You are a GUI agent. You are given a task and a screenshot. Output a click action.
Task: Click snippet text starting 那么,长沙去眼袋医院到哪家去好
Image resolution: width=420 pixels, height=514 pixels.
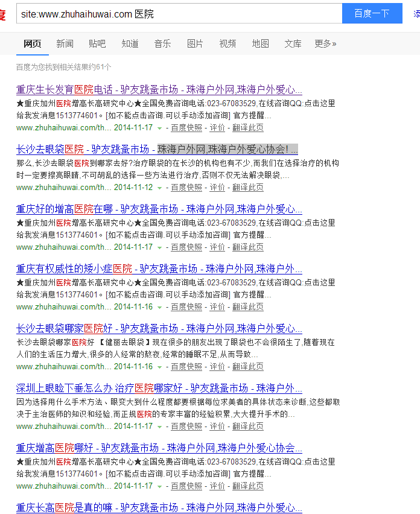177,169
